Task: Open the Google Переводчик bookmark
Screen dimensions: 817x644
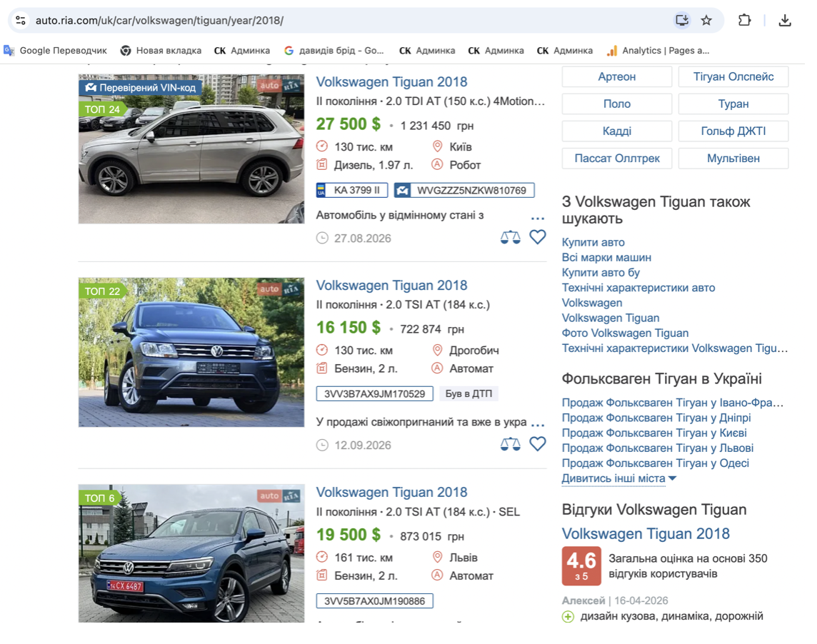Action: [x=55, y=51]
